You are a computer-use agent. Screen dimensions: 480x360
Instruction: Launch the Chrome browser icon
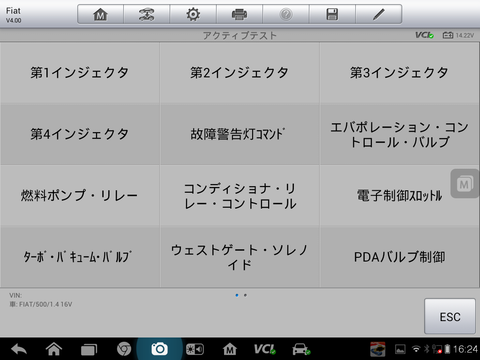tap(124, 349)
